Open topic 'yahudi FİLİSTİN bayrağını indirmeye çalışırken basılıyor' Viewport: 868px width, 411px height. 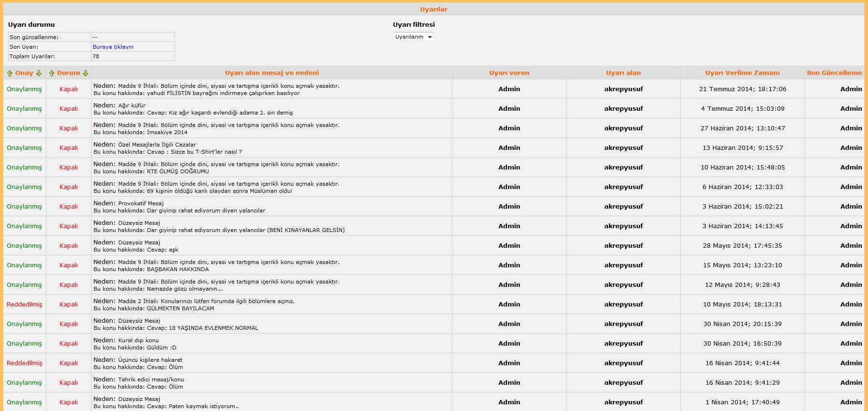[x=223, y=94]
